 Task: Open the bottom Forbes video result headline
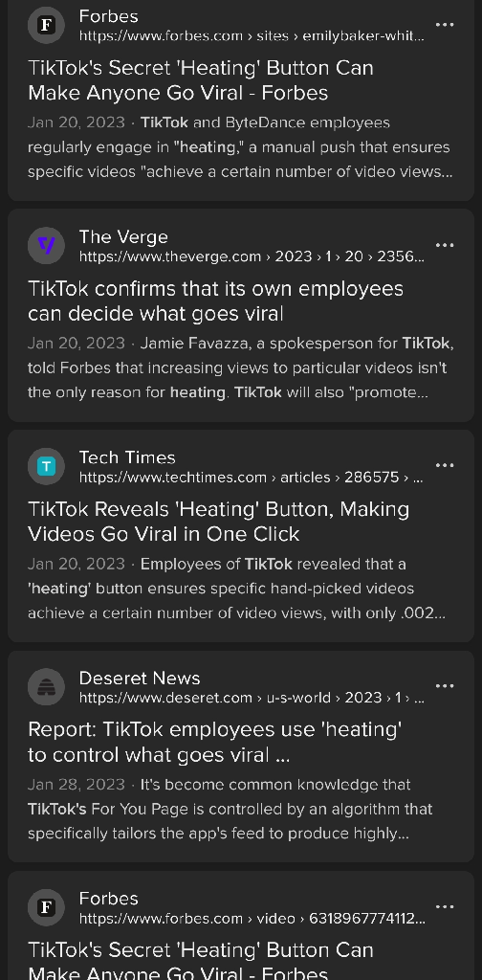[201, 961]
